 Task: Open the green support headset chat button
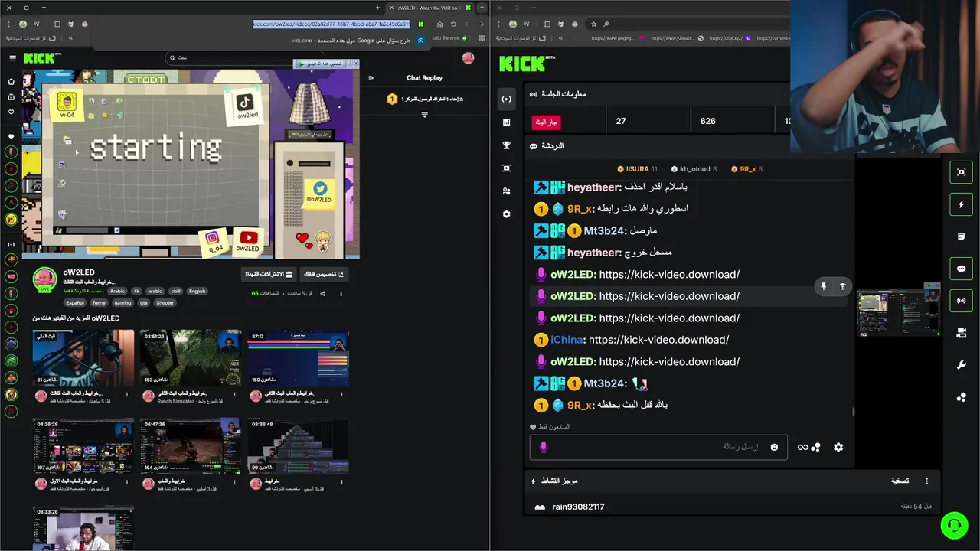coord(954,526)
